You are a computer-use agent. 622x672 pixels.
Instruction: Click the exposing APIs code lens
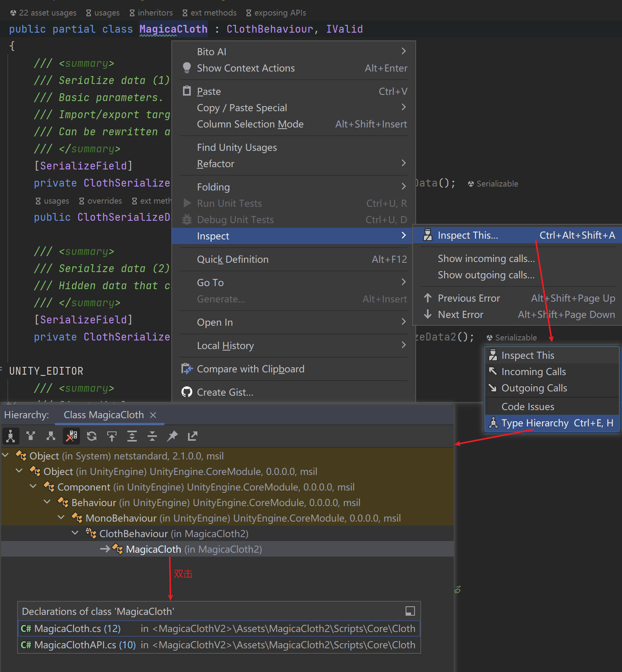[x=276, y=12]
